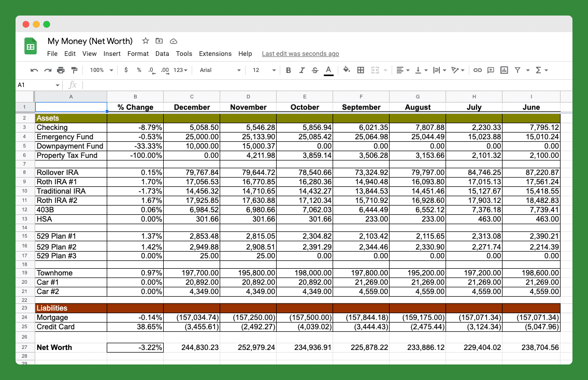
Task: Toggle italic formatting
Action: 302,70
